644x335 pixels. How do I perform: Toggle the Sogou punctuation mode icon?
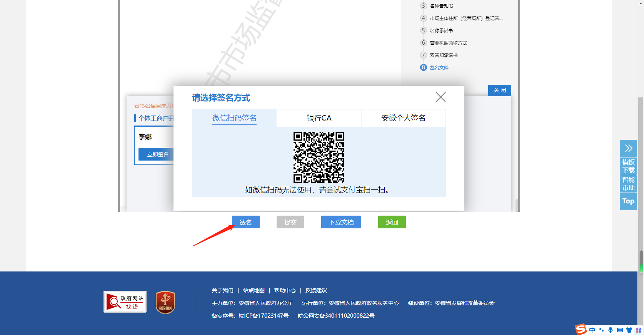point(601,330)
